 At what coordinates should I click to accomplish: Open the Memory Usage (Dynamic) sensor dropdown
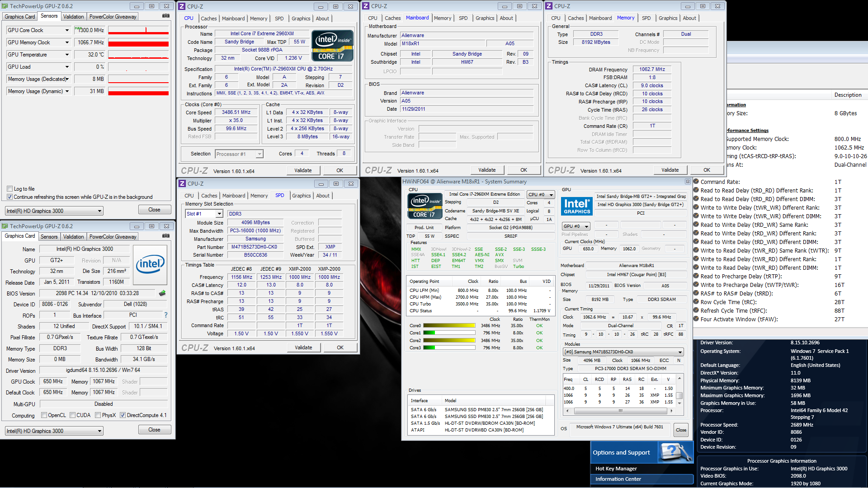(x=67, y=91)
